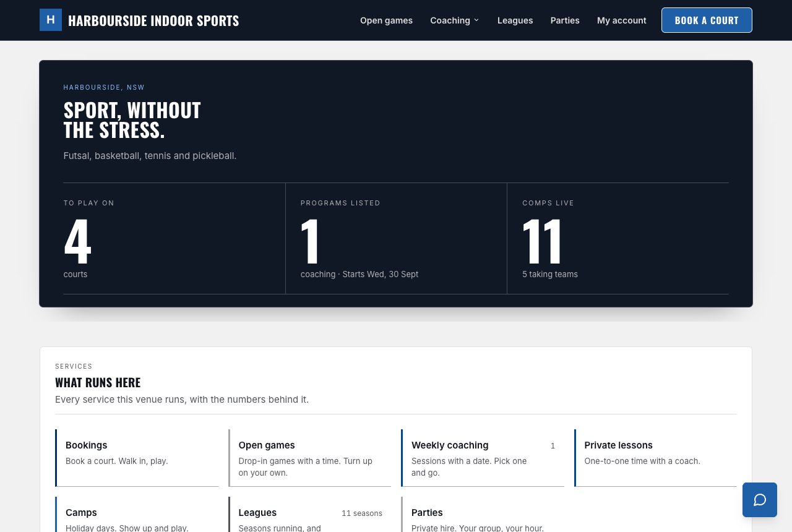Open the Private lessons service card
Image resolution: width=792 pixels, height=532 pixels.
(x=655, y=458)
